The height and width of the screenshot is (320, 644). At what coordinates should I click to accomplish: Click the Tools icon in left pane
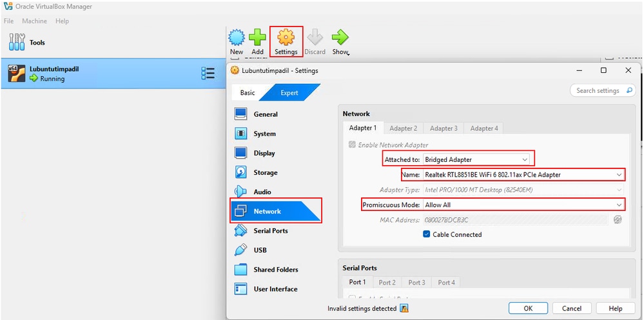[x=17, y=43]
